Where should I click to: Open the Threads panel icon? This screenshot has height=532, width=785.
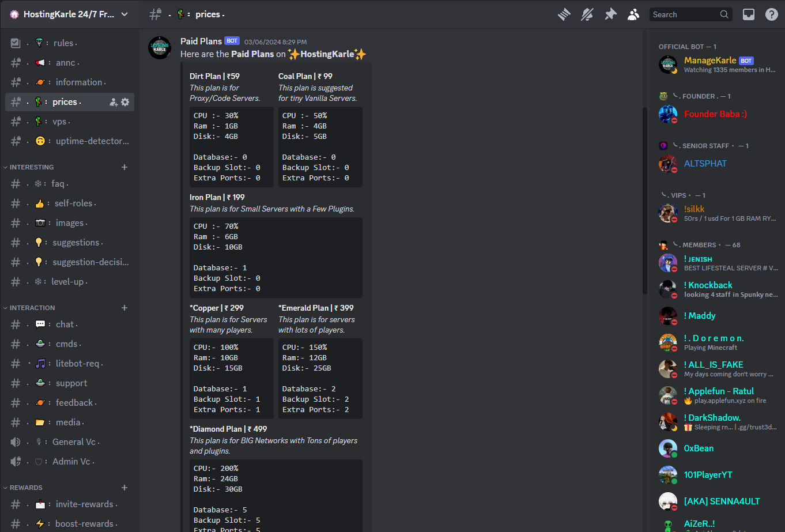[564, 14]
